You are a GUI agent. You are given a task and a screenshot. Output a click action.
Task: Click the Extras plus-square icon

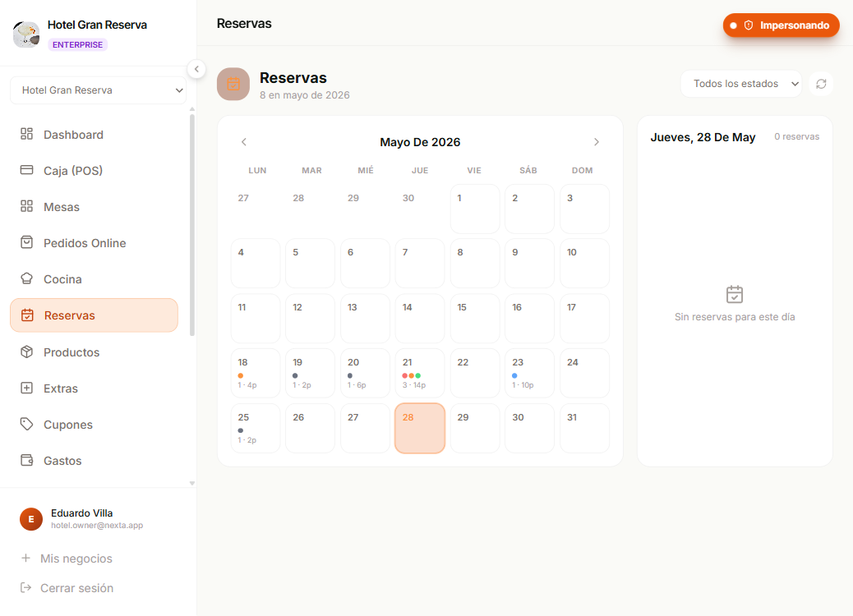pyautogui.click(x=26, y=388)
